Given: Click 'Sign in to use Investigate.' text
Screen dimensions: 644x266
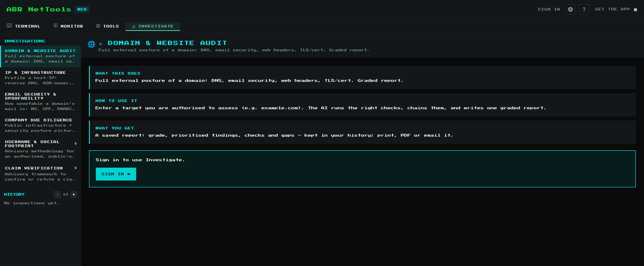Looking at the screenshot, I should pos(140,160).
